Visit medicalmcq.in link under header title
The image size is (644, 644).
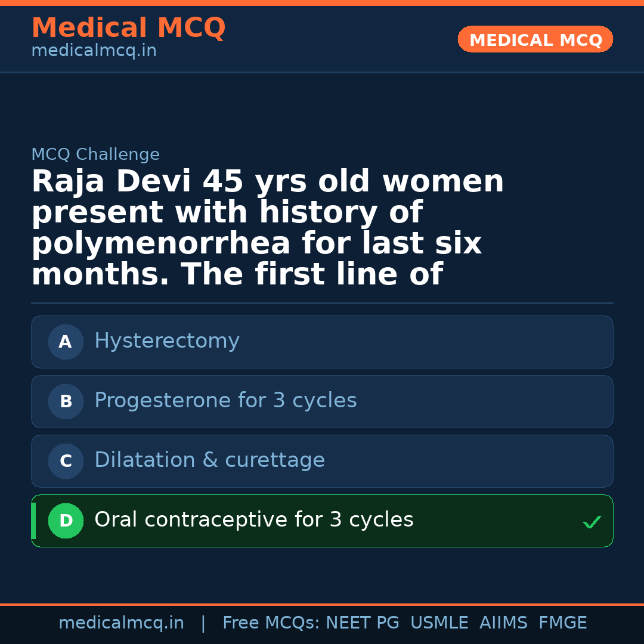pyautogui.click(x=94, y=51)
